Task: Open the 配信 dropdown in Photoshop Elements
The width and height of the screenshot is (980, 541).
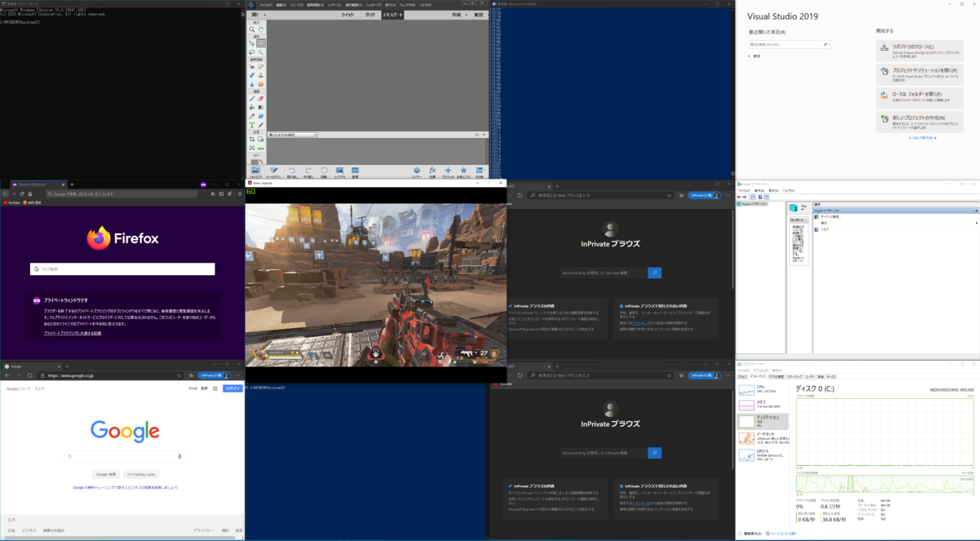Action: point(482,15)
